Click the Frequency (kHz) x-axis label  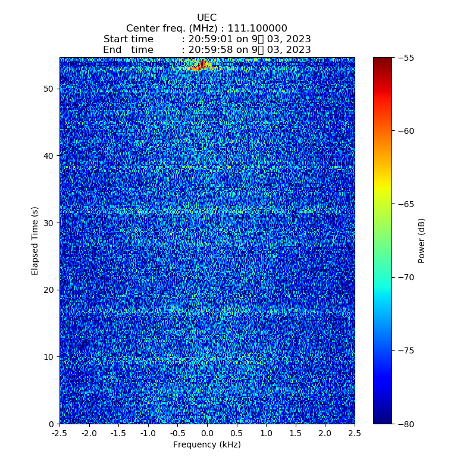[206, 444]
